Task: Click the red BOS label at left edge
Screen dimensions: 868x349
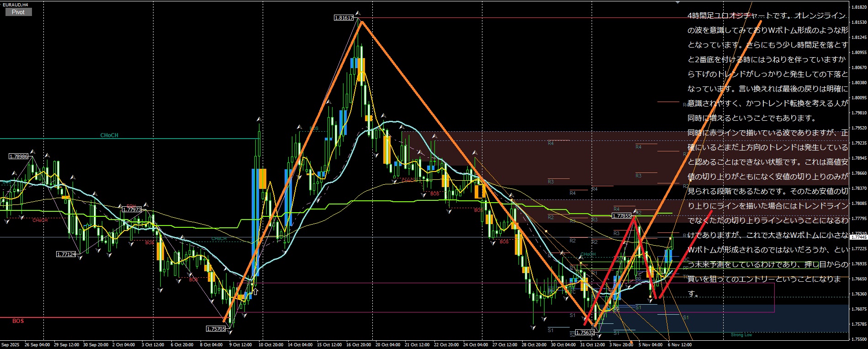Action: 18,321
